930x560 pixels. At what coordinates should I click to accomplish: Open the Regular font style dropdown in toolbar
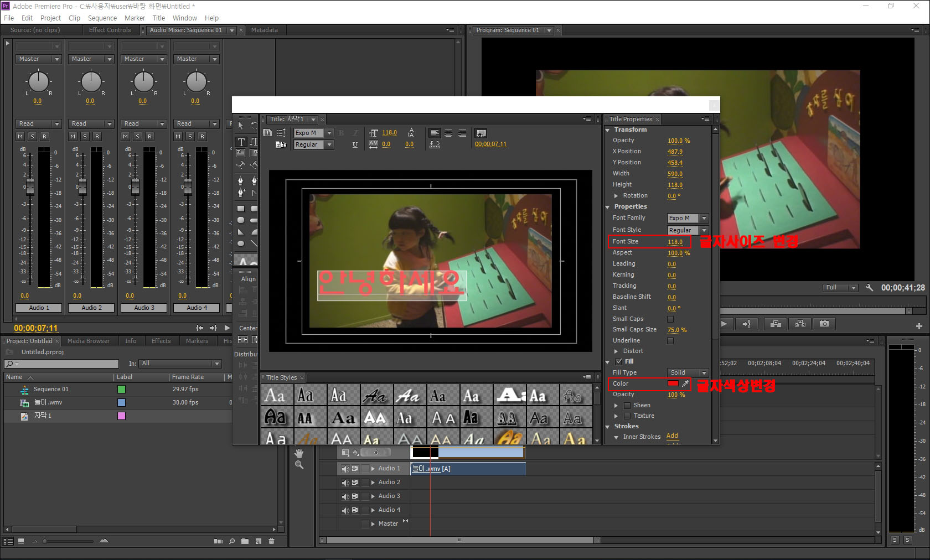(x=329, y=144)
